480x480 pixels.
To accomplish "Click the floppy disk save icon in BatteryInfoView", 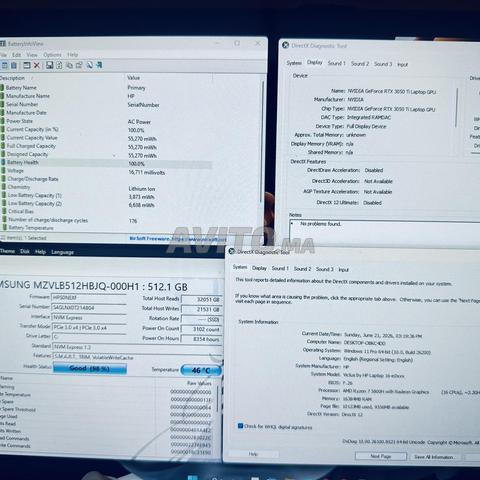I will pos(50,65).
